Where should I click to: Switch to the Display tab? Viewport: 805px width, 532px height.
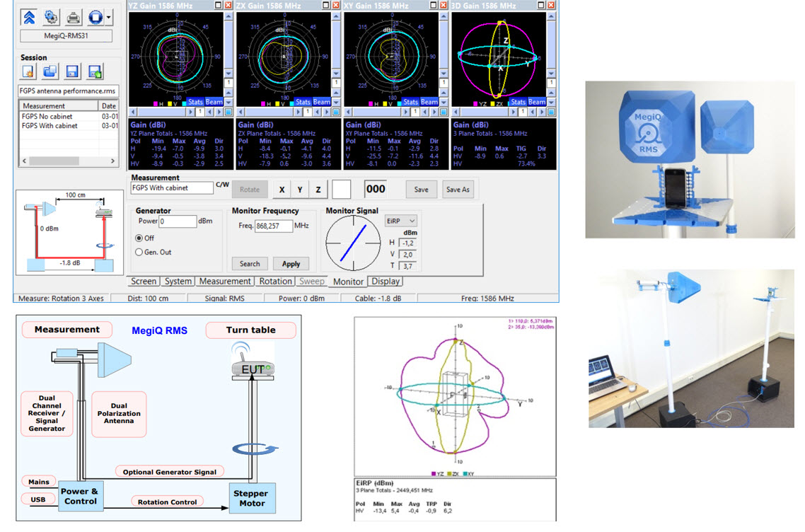[x=386, y=282]
